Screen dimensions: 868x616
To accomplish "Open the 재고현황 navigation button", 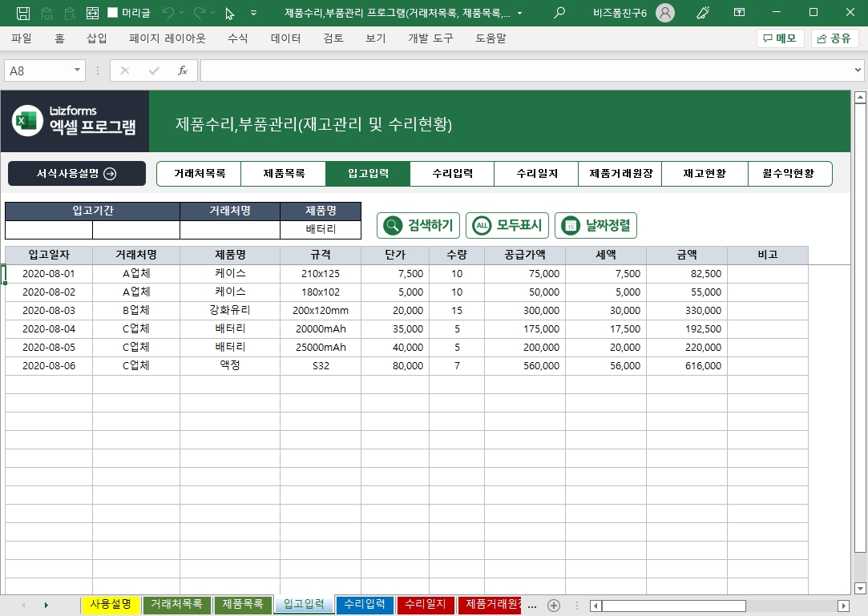I will 704,174.
